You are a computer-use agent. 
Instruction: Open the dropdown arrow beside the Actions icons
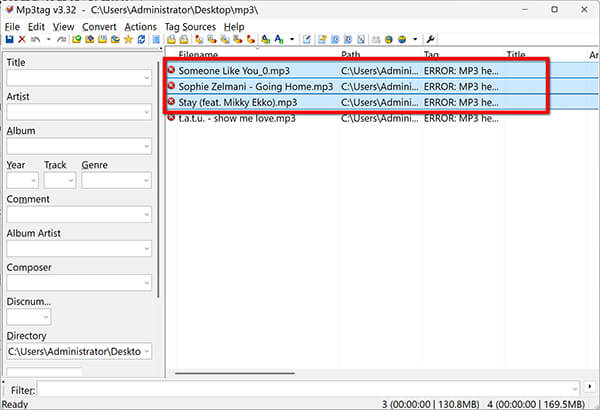click(x=292, y=39)
